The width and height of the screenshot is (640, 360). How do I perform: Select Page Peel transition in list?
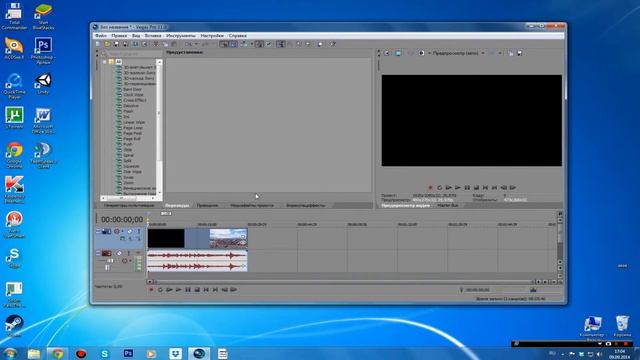pos(132,133)
